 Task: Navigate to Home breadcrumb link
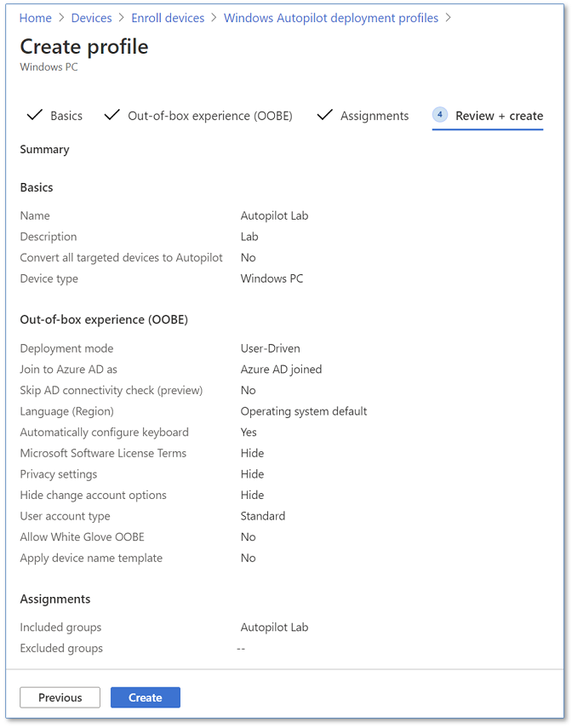point(36,18)
